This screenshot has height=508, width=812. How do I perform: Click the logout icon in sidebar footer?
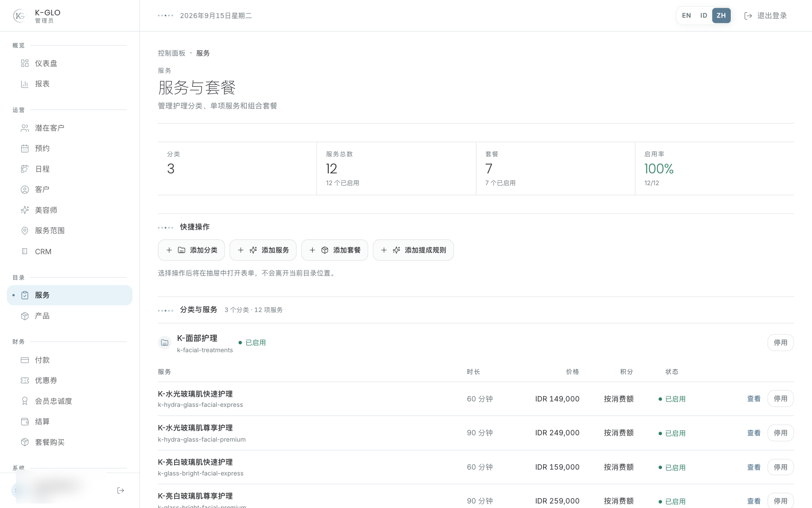120,490
